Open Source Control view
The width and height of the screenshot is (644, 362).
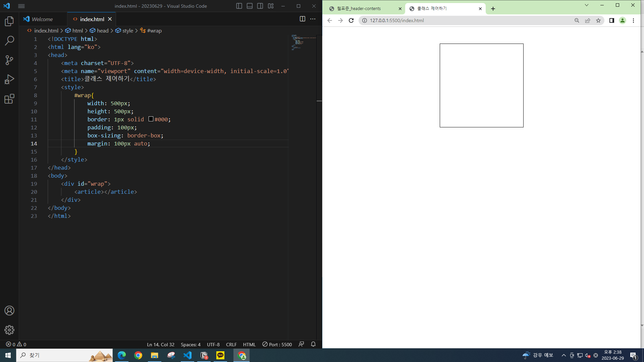[x=9, y=60]
